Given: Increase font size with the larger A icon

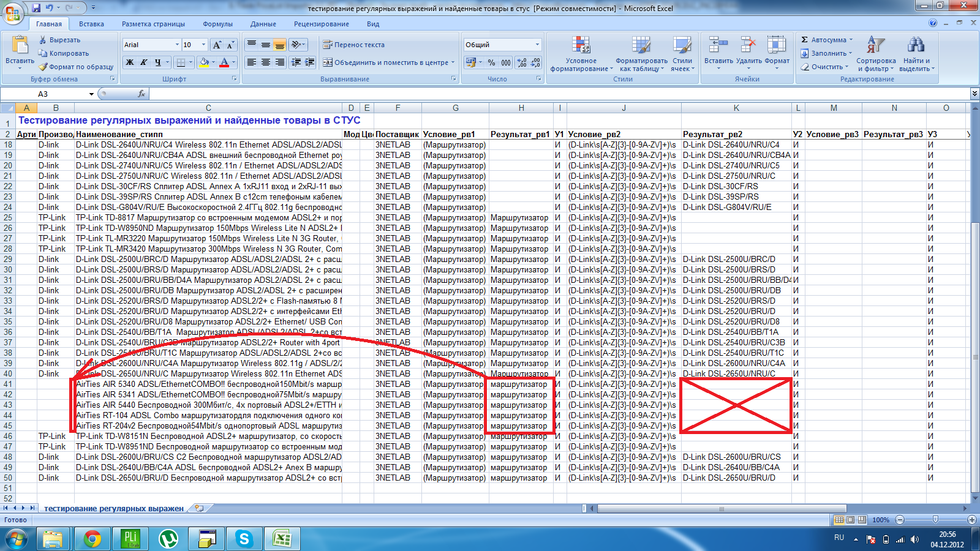Looking at the screenshot, I should [217, 45].
